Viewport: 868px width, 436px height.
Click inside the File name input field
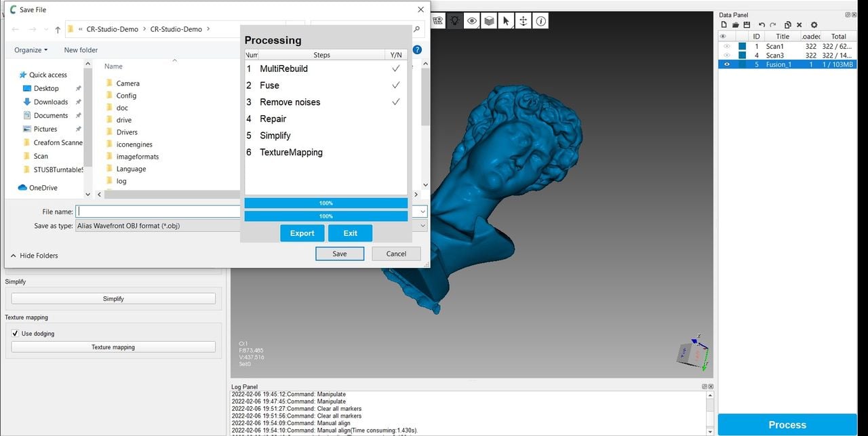[157, 211]
